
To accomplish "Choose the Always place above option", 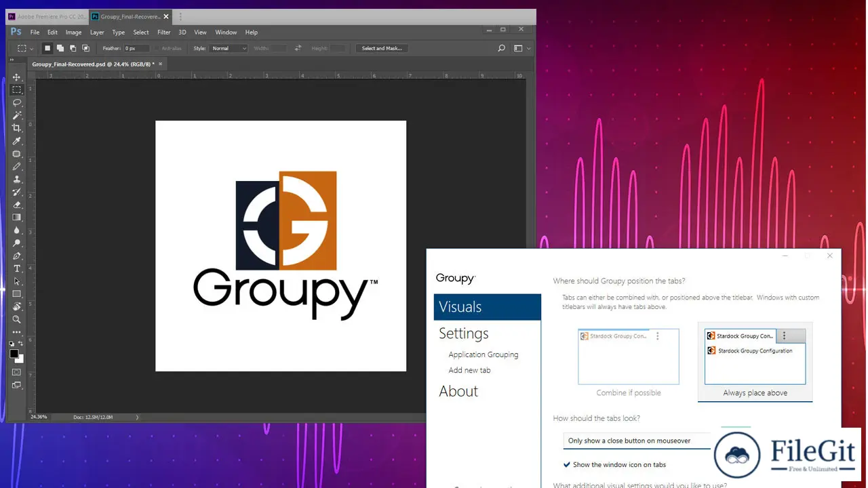I will pyautogui.click(x=755, y=362).
